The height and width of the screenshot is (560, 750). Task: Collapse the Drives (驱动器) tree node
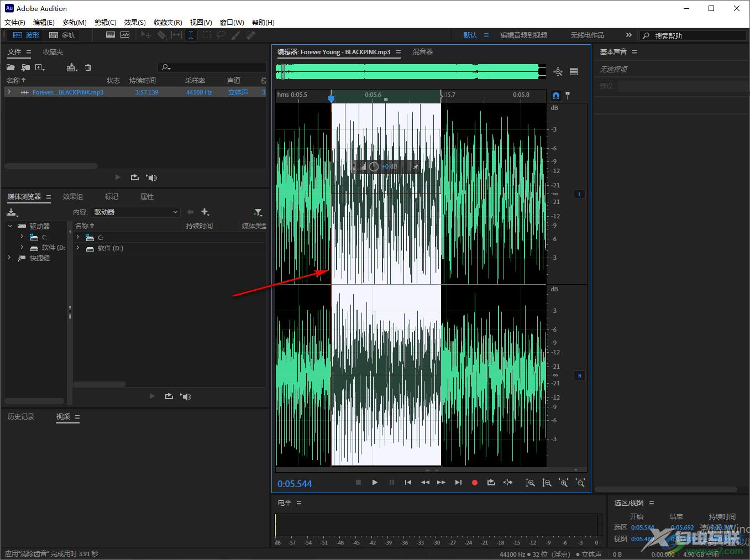pyautogui.click(x=10, y=226)
